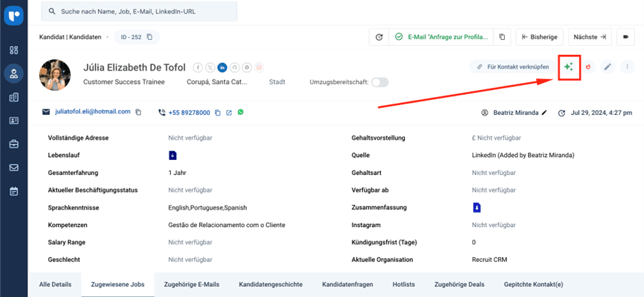Open the phone number's external link icon
The width and height of the screenshot is (644, 297).
tap(229, 113)
